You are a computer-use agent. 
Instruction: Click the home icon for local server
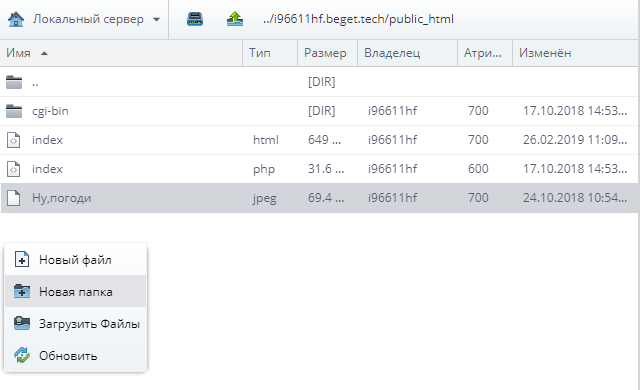point(16,19)
